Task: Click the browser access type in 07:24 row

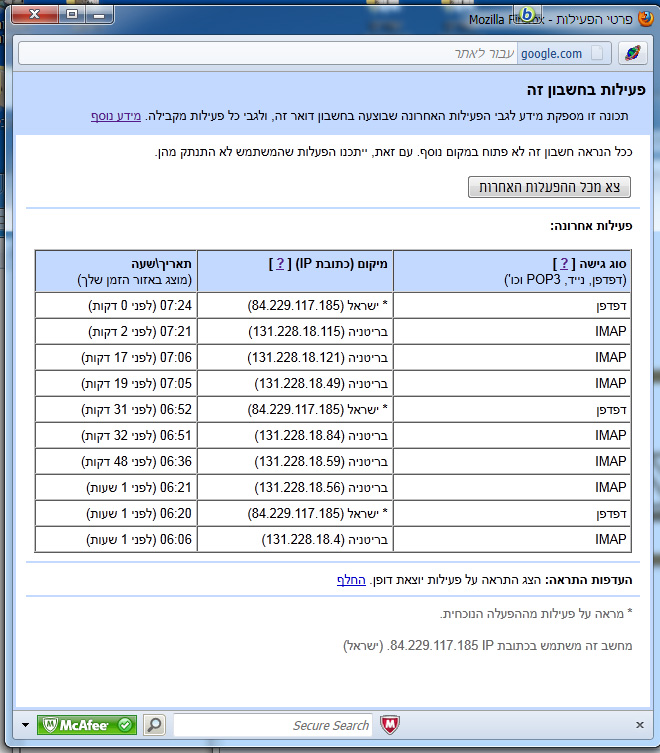Action: pyautogui.click(x=512, y=305)
